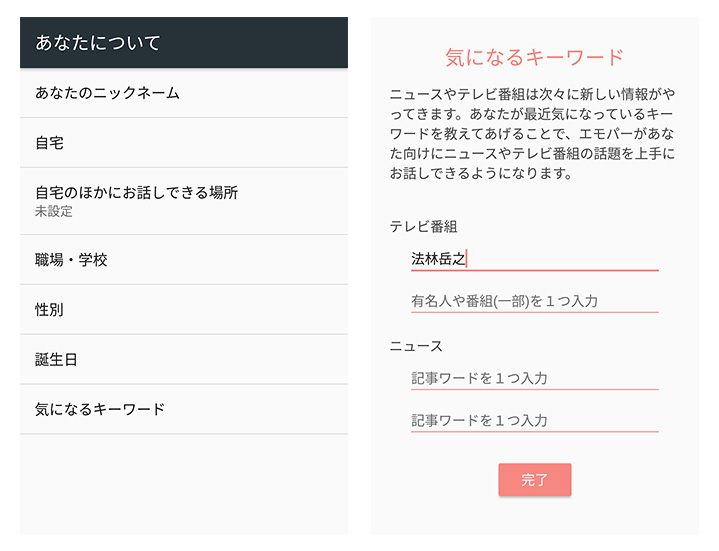Image resolution: width=719 pixels, height=551 pixels.
Task: Click the 有名人や番組(一部)を1つ入力 field
Action: tap(534, 301)
